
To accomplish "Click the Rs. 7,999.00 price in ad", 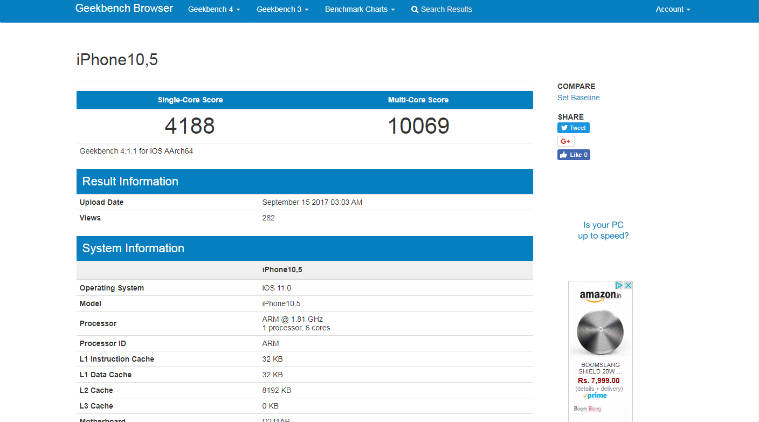I will [x=600, y=380].
